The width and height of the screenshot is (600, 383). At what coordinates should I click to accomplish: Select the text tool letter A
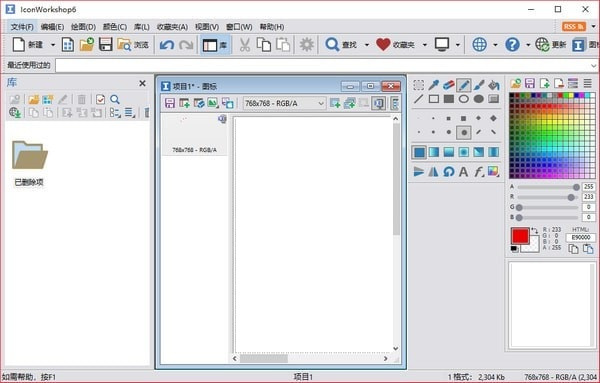[x=463, y=171]
